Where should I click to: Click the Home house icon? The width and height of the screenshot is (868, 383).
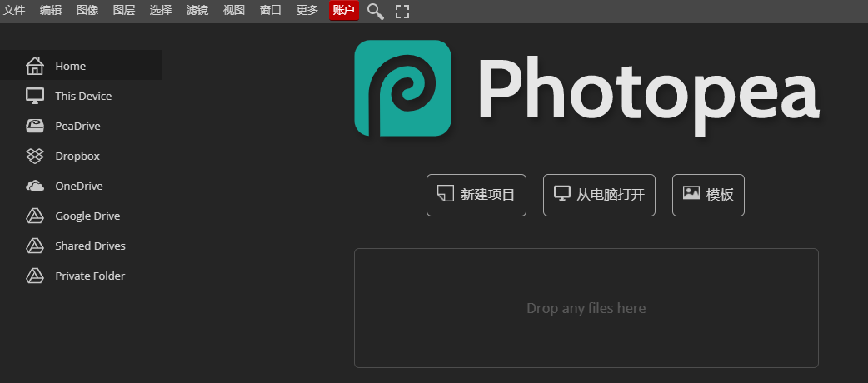click(x=35, y=66)
